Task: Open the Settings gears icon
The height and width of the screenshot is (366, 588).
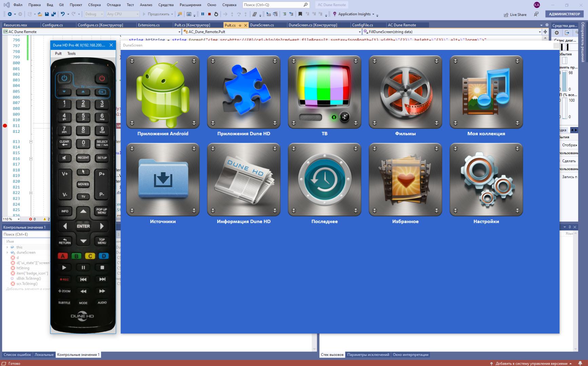Action: coord(486,180)
